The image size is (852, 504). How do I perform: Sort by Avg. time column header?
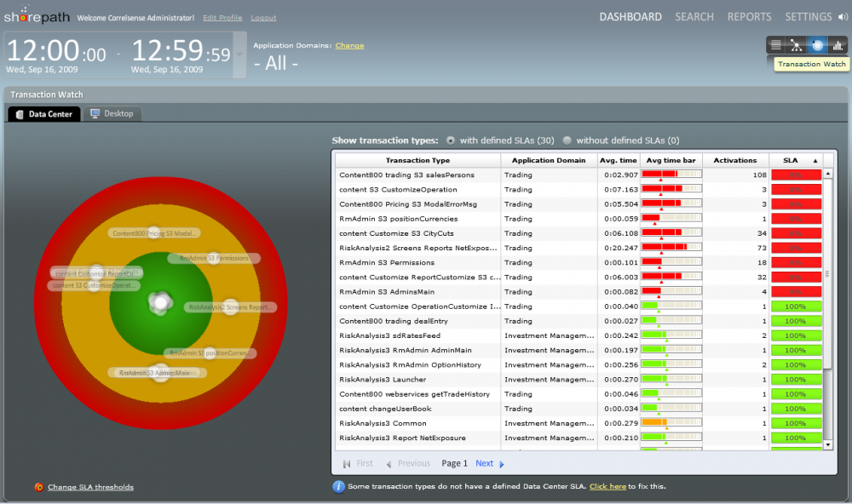coord(618,160)
